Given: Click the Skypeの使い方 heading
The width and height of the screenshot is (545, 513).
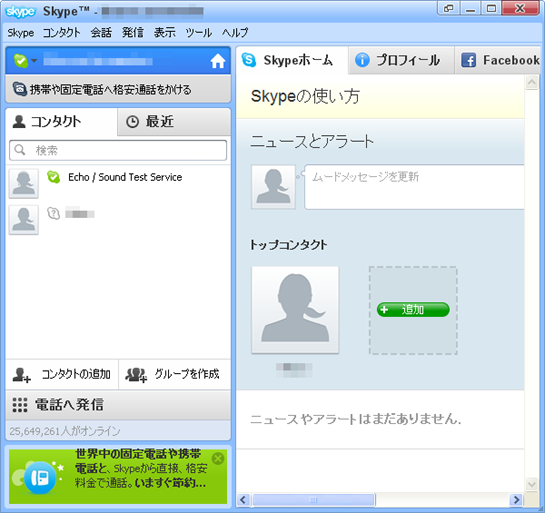Looking at the screenshot, I should [305, 96].
